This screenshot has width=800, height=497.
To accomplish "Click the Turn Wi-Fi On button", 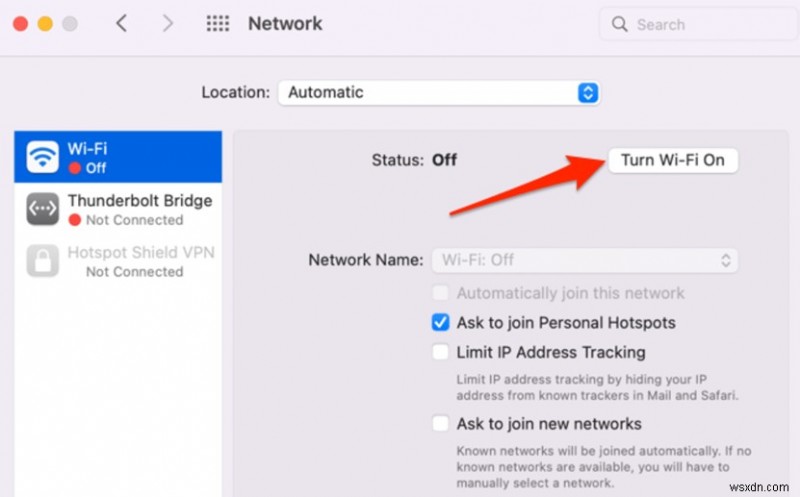I will [672, 160].
